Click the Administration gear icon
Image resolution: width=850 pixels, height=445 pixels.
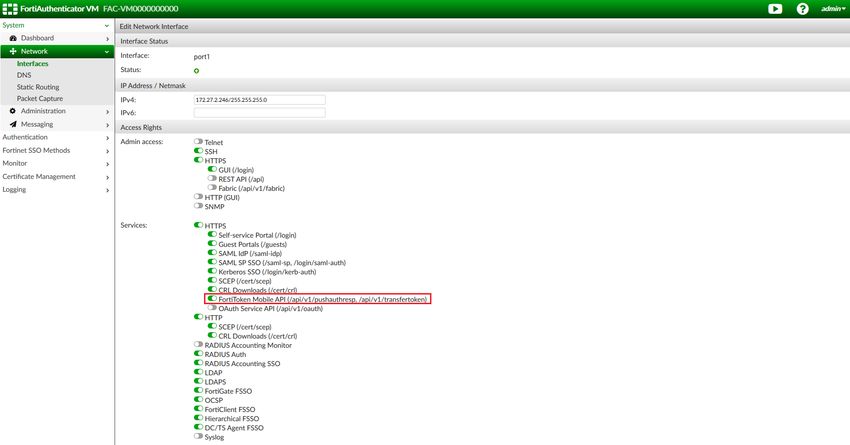pos(13,111)
